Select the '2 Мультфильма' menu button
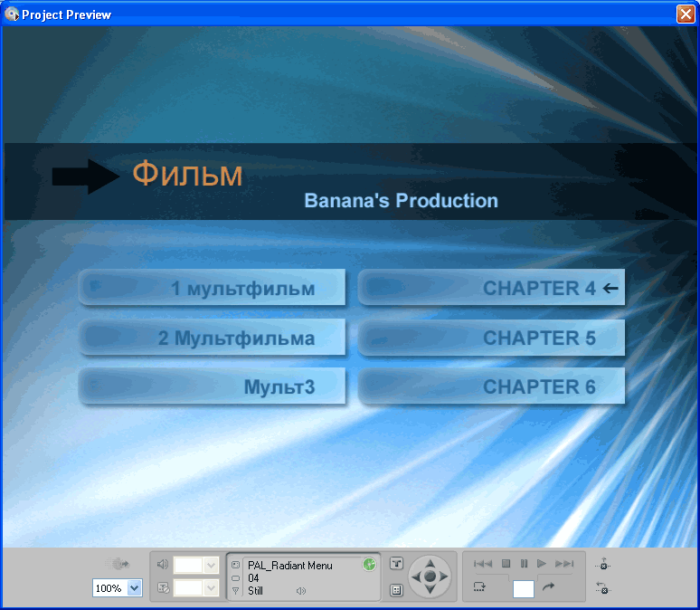700x610 pixels. point(212,337)
